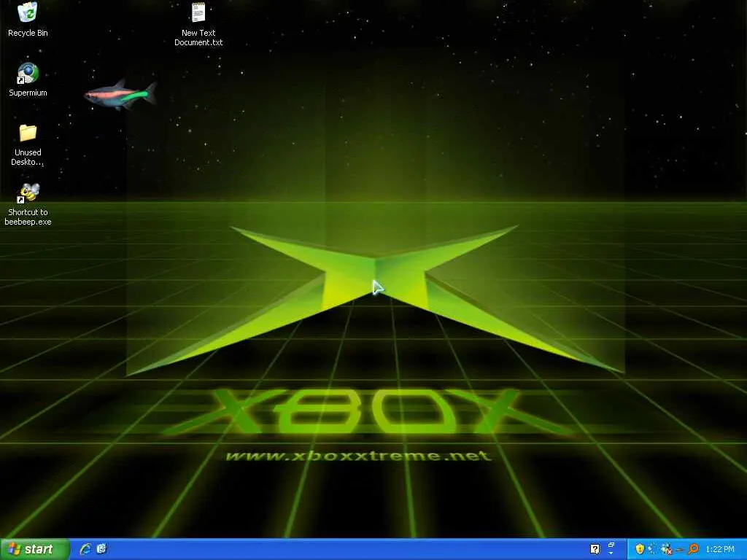Click the orange magnifier tray icon
The image size is (747, 560).
(693, 549)
